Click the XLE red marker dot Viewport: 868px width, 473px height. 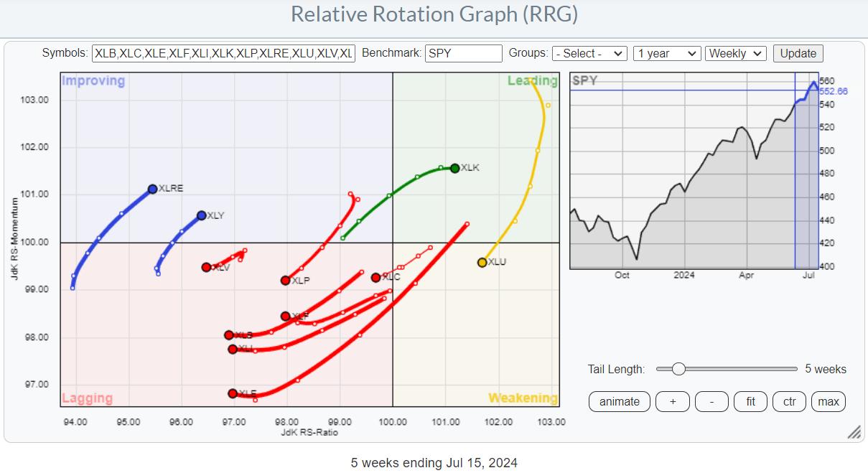[x=233, y=393]
